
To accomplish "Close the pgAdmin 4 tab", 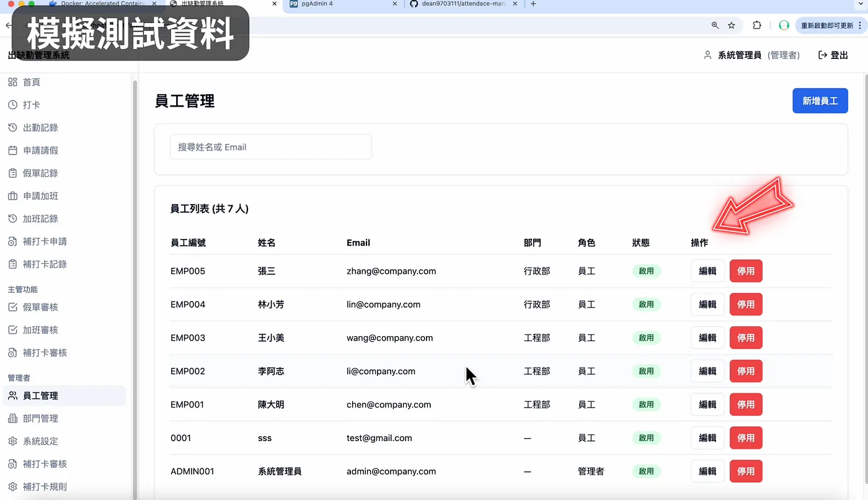I will pyautogui.click(x=395, y=4).
